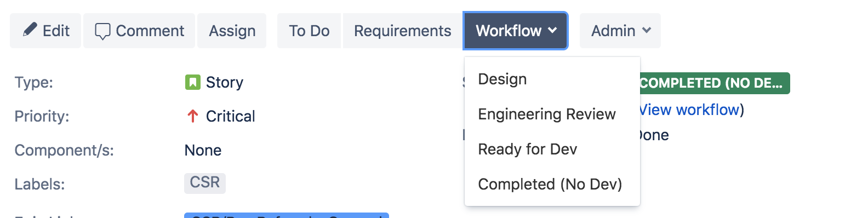Open the Comment button

pyautogui.click(x=139, y=31)
